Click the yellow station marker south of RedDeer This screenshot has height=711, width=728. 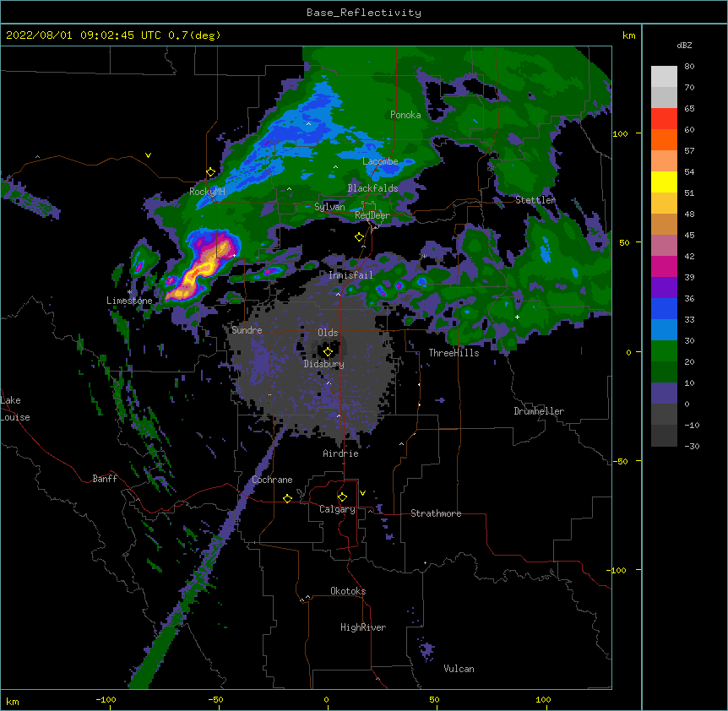click(x=359, y=237)
